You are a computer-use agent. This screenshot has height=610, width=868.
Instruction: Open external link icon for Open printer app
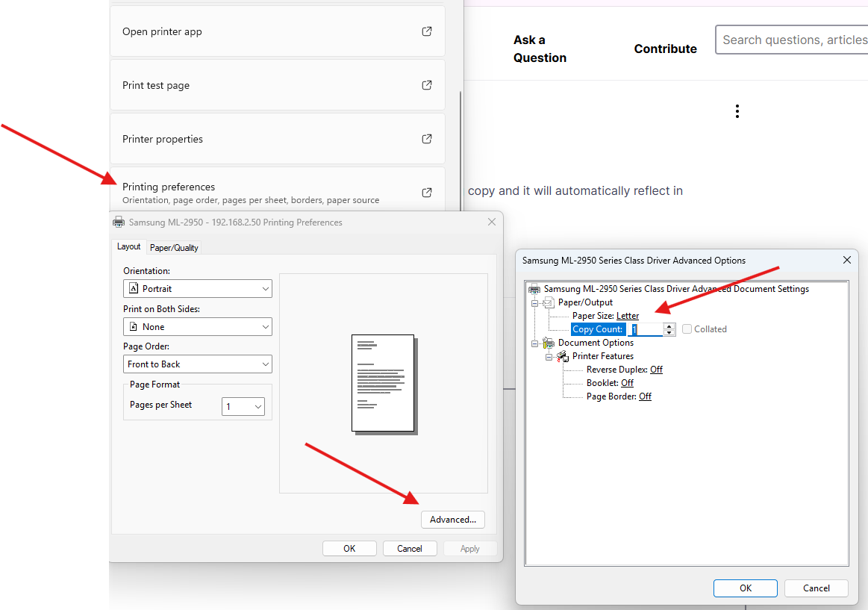[x=427, y=31]
